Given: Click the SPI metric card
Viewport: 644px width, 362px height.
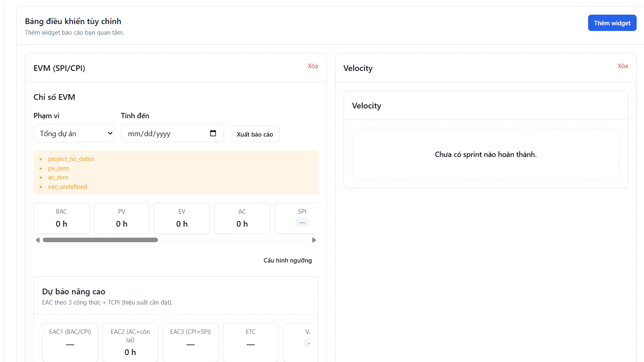Looking at the screenshot, I should [x=297, y=218].
